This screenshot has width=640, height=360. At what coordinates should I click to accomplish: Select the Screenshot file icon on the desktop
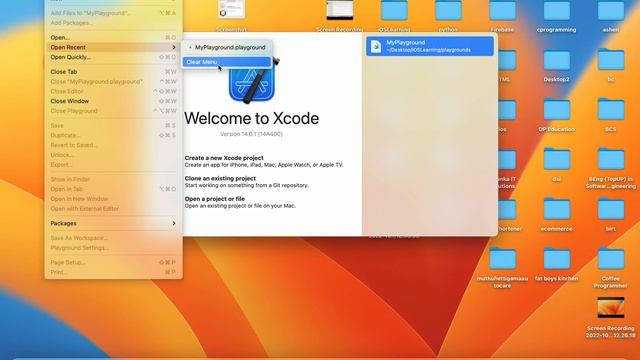click(x=231, y=10)
